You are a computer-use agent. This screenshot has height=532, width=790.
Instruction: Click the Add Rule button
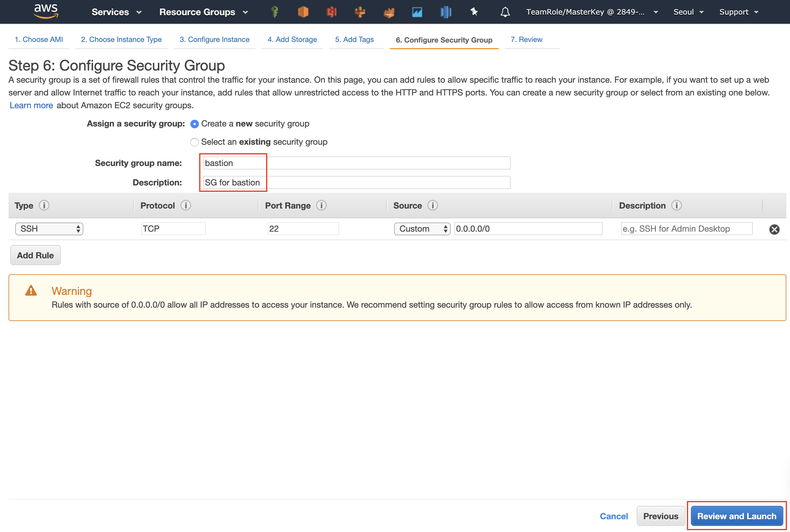[35, 255]
